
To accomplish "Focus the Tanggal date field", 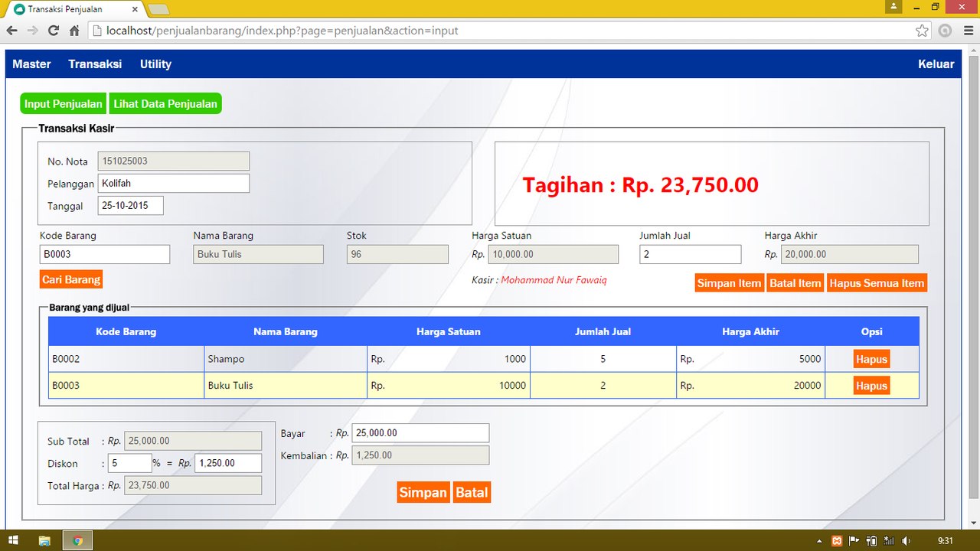I will [x=131, y=206].
